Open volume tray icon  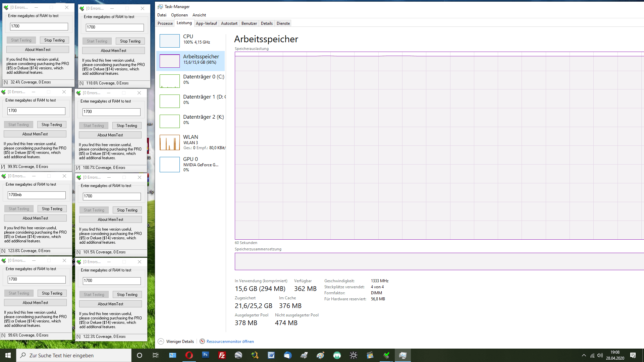pos(600,355)
